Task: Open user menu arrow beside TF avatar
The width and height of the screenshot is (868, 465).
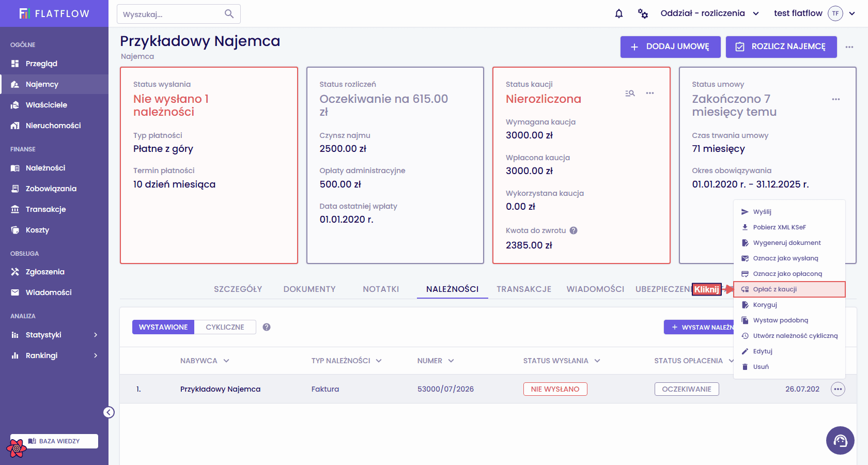Action: pos(852,13)
